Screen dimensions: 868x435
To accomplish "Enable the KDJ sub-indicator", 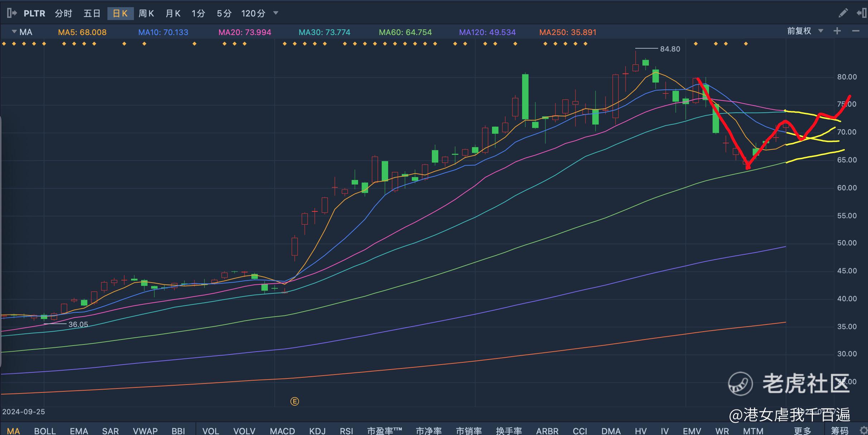I will pyautogui.click(x=317, y=431).
